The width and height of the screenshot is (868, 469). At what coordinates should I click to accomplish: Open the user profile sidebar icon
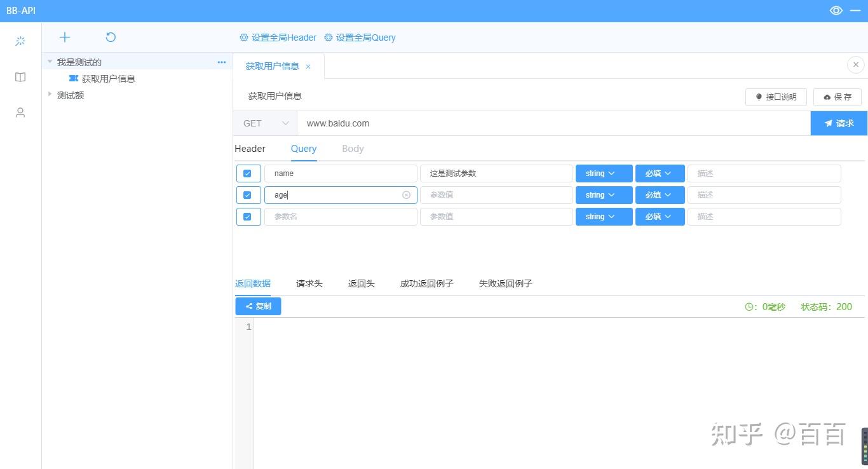20,112
